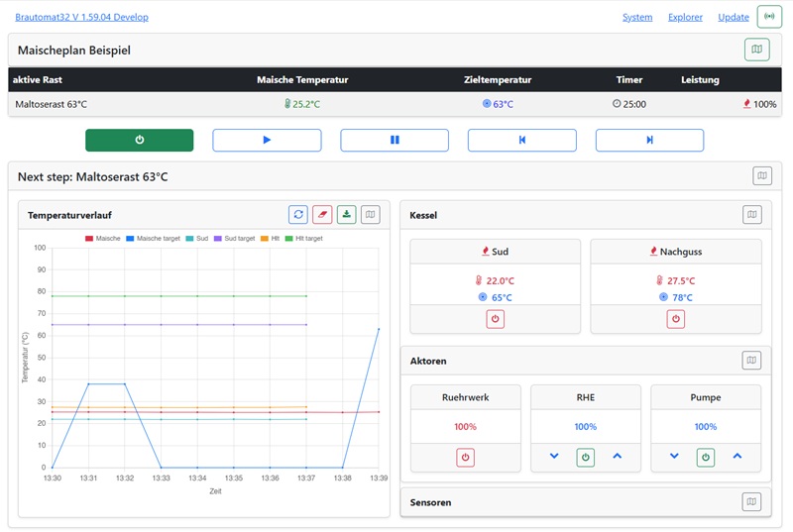This screenshot has height=532, width=793.
Task: Click the map icon in Aktoren panel header
Action: (x=752, y=362)
